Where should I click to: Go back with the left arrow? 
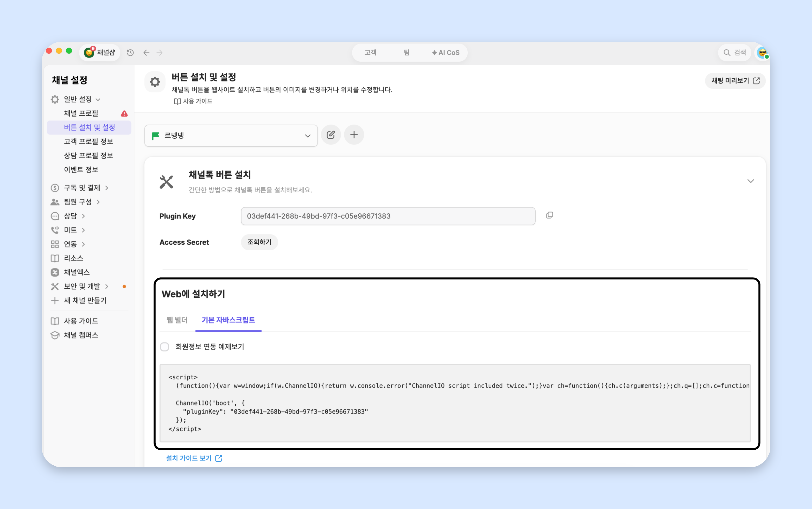(147, 53)
